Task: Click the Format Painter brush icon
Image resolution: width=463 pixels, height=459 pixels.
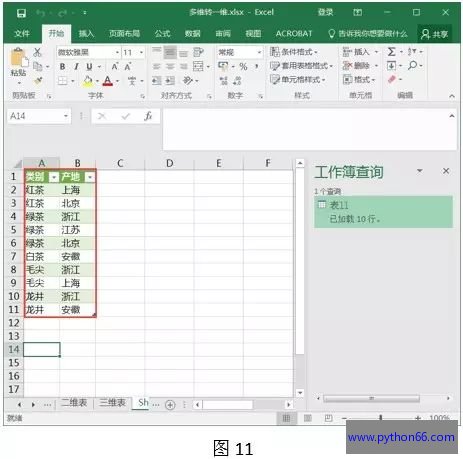Action: pyautogui.click(x=38, y=81)
